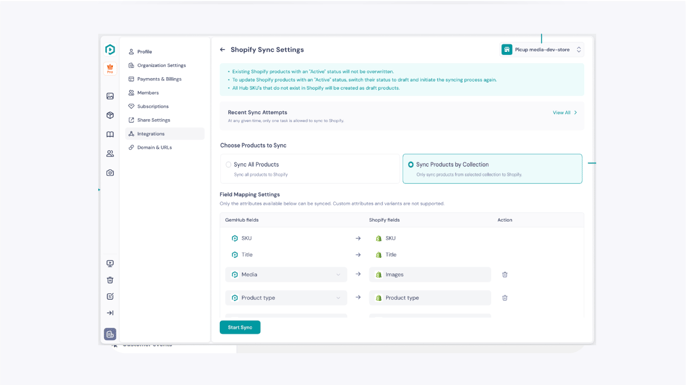688x385 pixels.
Task: Open the Picup media-dev-store store selector
Action: click(542, 50)
